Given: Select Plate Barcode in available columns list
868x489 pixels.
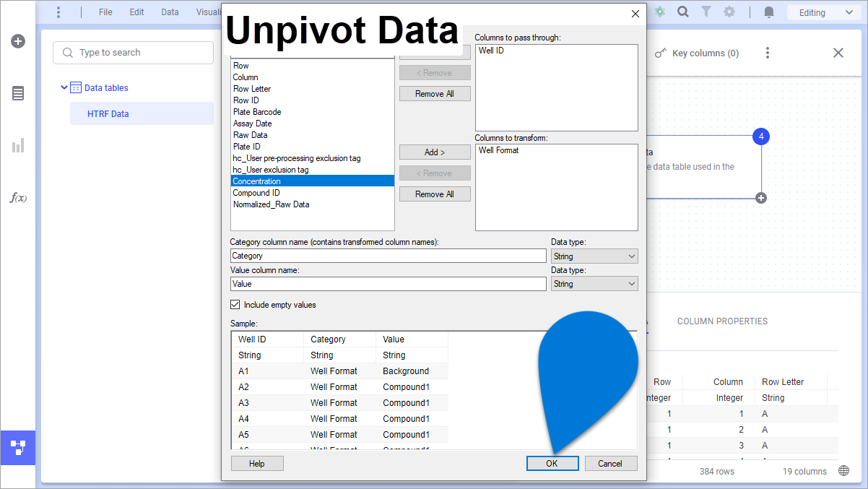Looking at the screenshot, I should (257, 112).
